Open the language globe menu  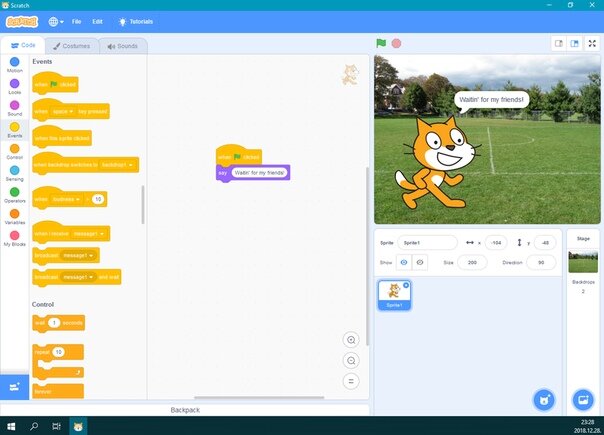56,22
